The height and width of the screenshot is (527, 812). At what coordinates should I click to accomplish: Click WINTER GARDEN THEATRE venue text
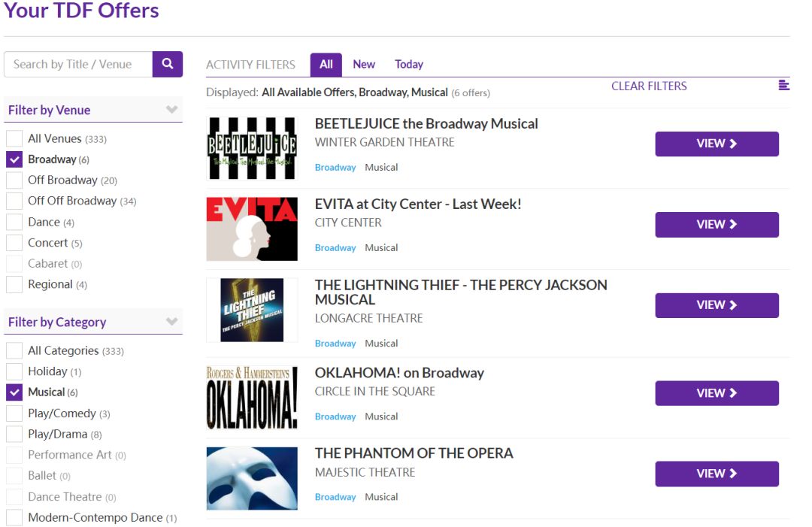click(x=384, y=142)
